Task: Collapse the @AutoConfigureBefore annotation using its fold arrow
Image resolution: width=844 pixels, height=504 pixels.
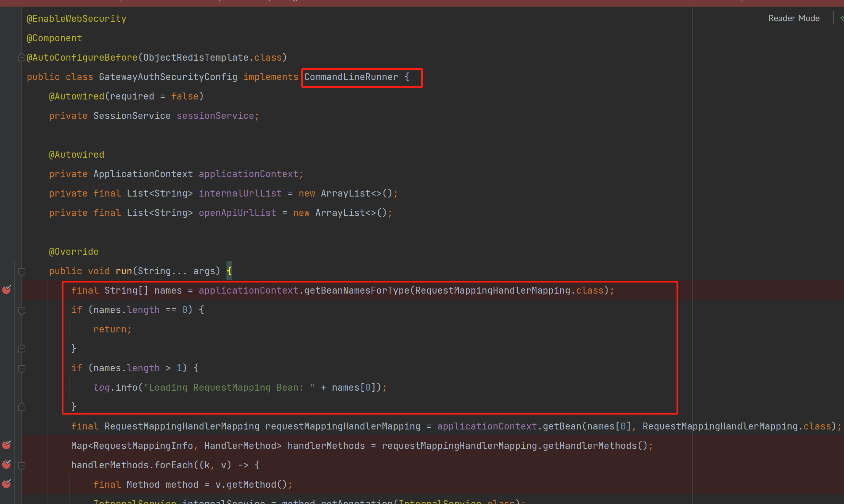Action: point(21,57)
